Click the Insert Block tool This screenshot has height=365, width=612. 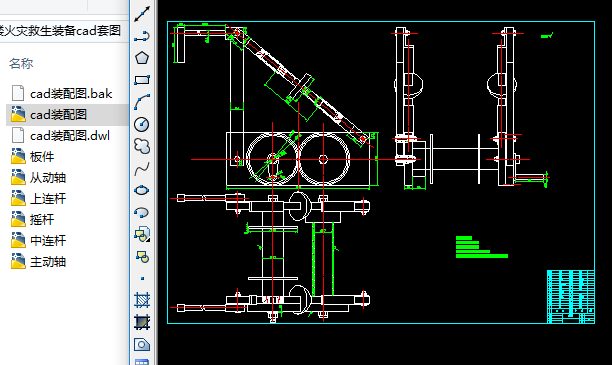click(142, 234)
